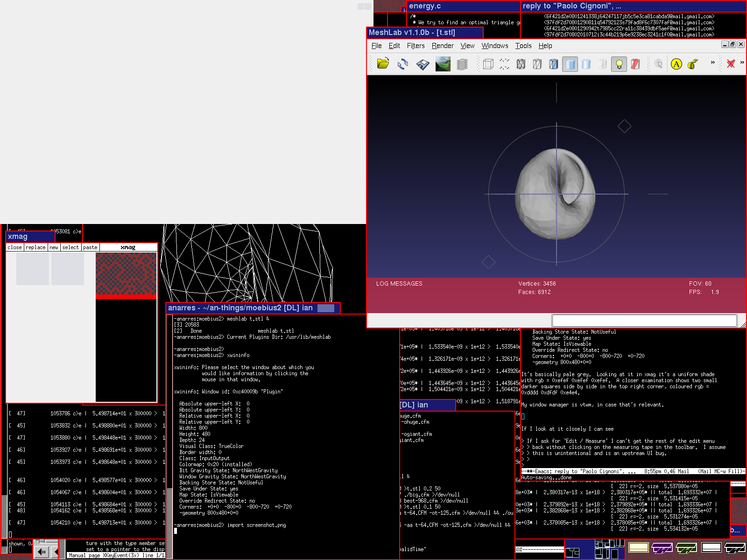Viewport: 747px width, 560px height.
Task: Click the greyed select-faces pointer icon
Action: 658,64
